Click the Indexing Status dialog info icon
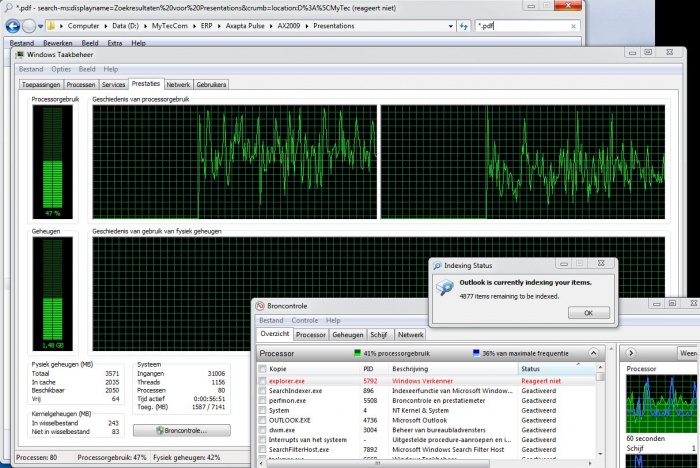This screenshot has width=700, height=468. click(445, 288)
